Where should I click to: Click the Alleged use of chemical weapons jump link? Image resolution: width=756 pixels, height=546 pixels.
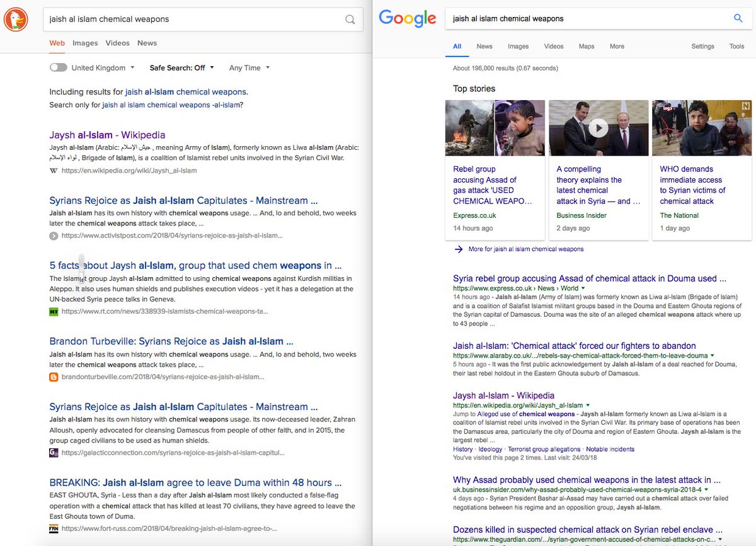click(x=527, y=414)
